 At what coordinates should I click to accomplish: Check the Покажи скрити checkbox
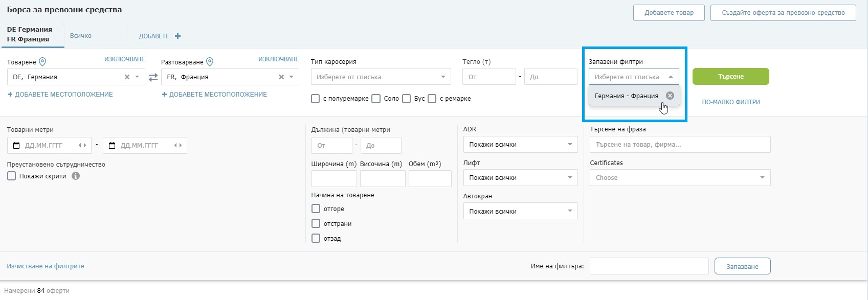12,176
